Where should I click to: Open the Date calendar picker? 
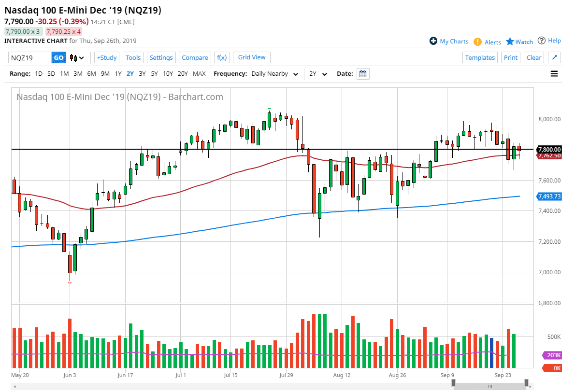[x=363, y=73]
